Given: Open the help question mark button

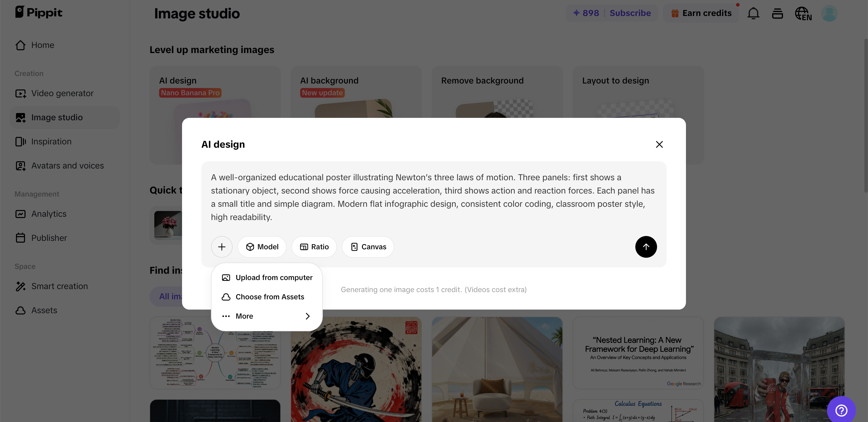Looking at the screenshot, I should click(841, 410).
